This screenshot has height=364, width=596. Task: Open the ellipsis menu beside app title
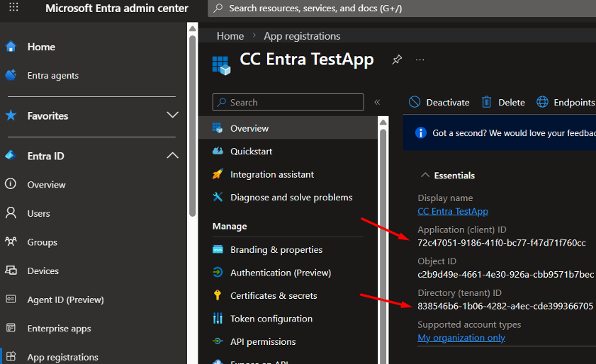(x=420, y=60)
